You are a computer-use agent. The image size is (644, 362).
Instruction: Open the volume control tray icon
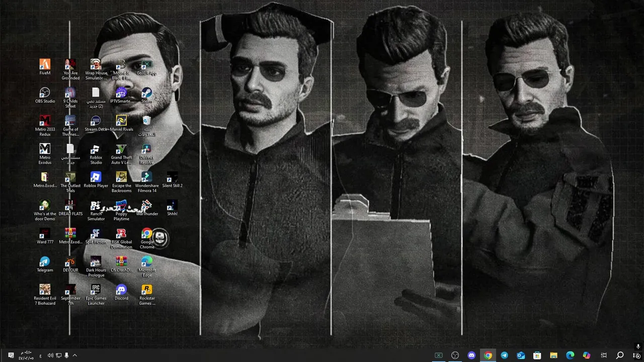(x=50, y=355)
